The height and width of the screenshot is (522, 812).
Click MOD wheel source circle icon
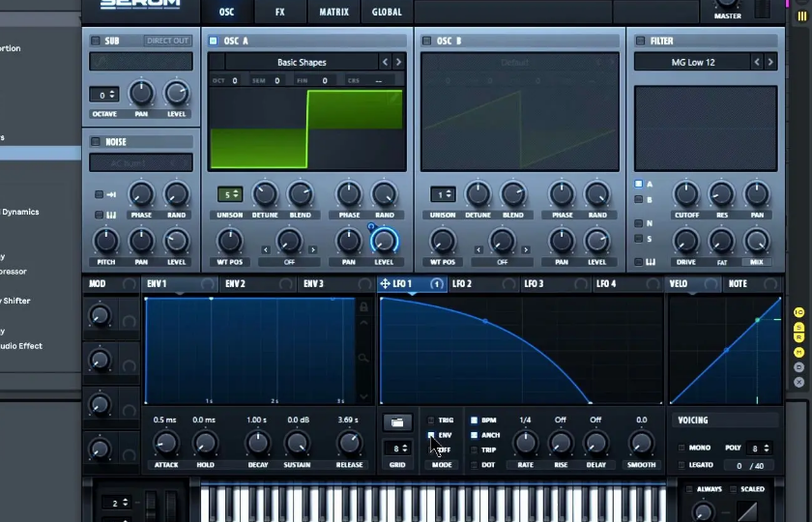pos(129,284)
